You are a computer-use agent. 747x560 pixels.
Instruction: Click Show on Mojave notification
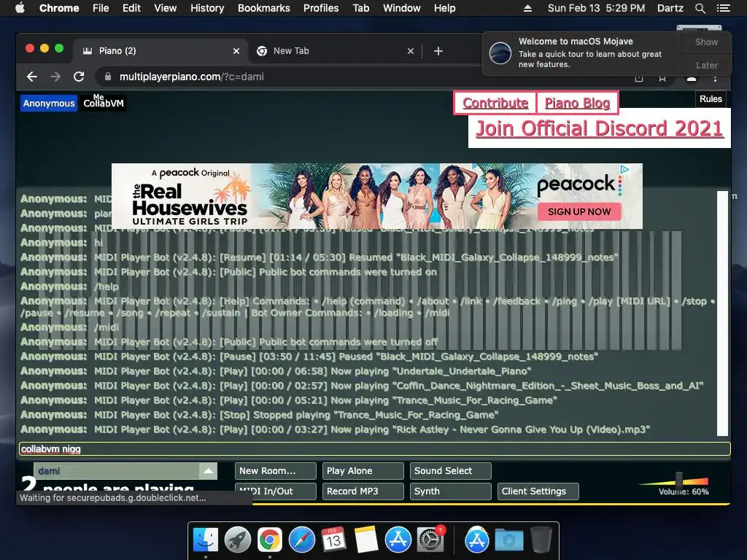706,42
